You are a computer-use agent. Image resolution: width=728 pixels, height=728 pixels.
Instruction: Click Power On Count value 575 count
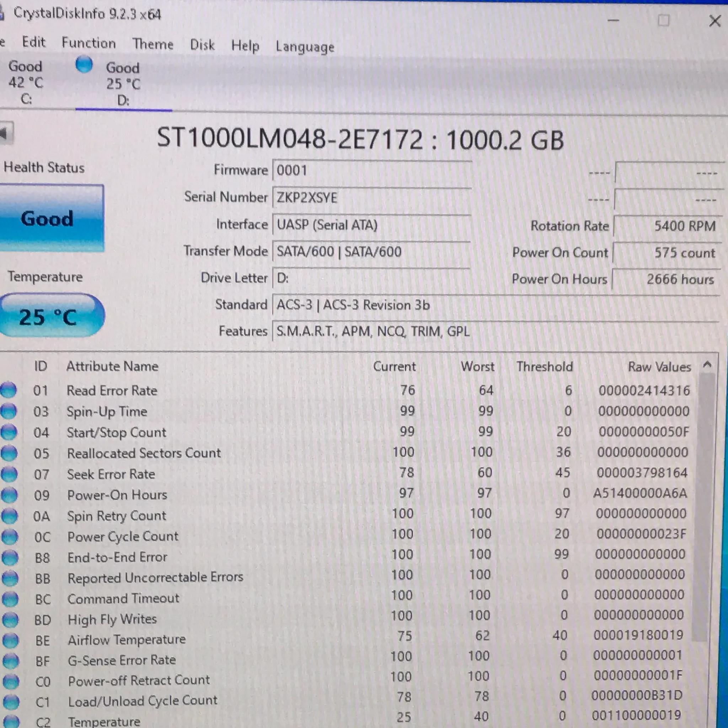[x=666, y=252]
